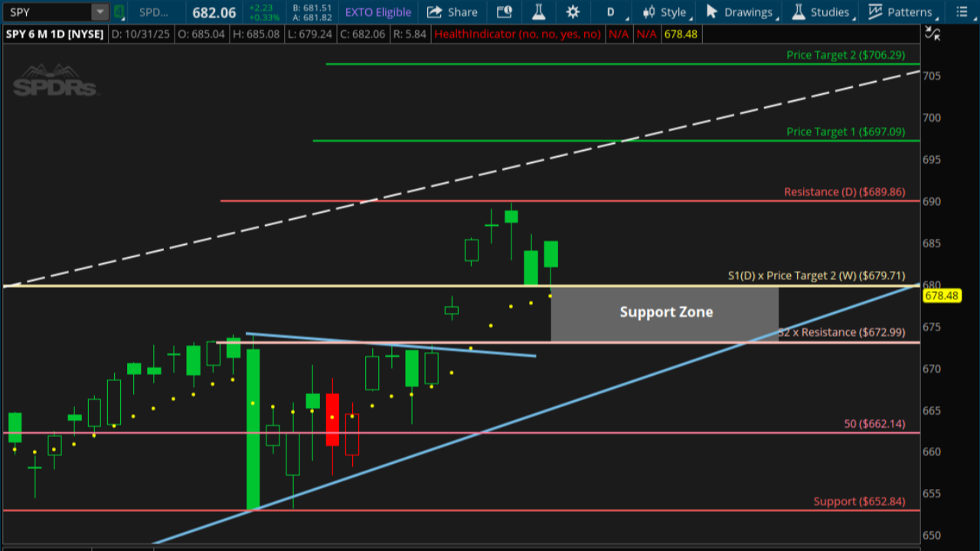Image resolution: width=980 pixels, height=551 pixels.
Task: Click the yellow 678.48 value in the header
Action: (x=681, y=34)
